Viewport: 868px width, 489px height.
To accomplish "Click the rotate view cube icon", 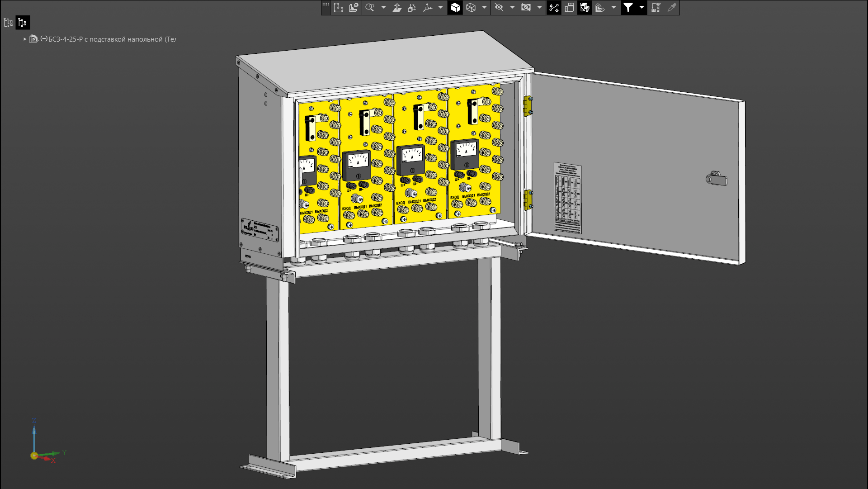I will click(412, 8).
